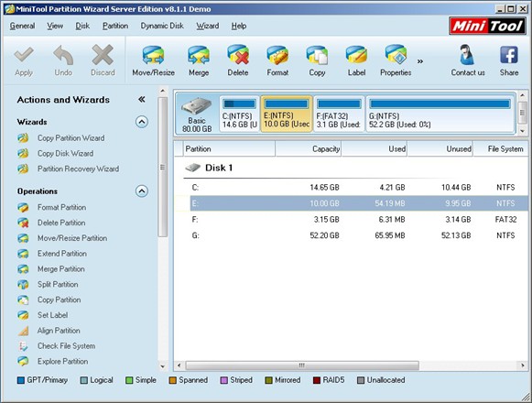This screenshot has width=532, height=403.
Task: Open the General menu
Action: (x=22, y=26)
